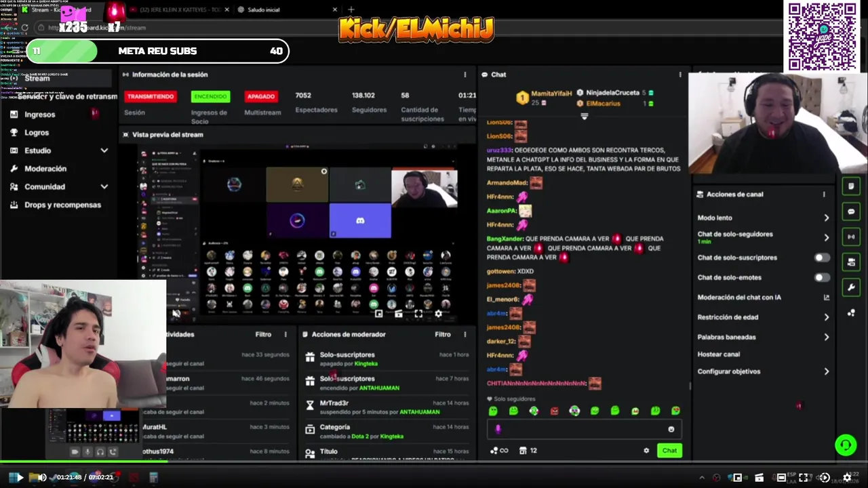Click the Vista previa del stream thumbnail

(x=296, y=234)
